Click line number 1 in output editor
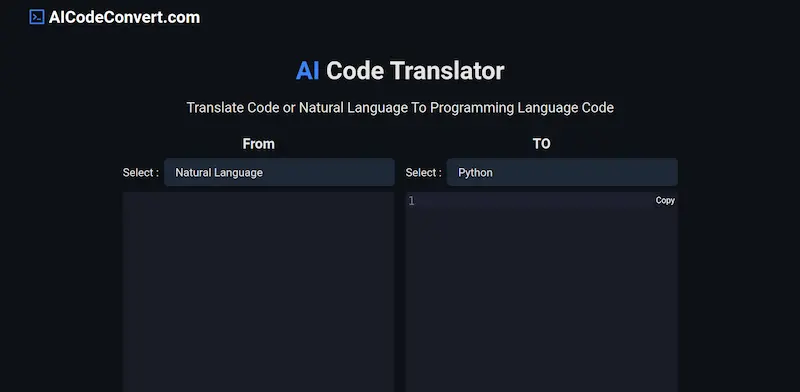 point(411,201)
